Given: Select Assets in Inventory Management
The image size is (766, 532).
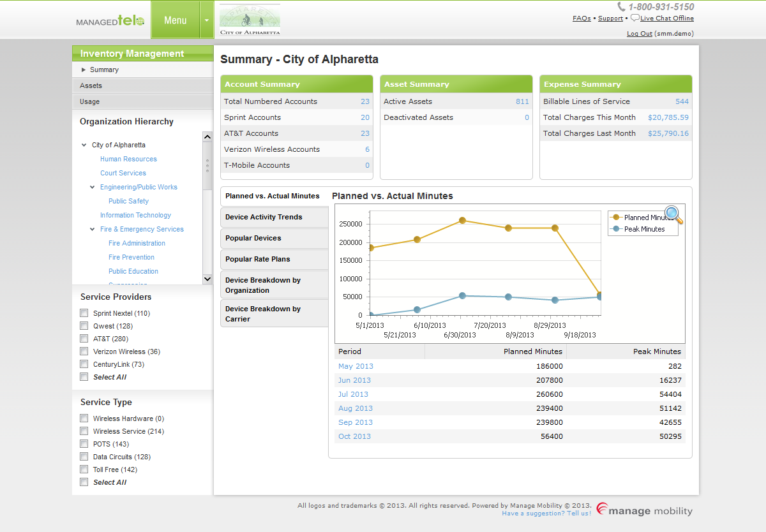Looking at the screenshot, I should point(91,85).
